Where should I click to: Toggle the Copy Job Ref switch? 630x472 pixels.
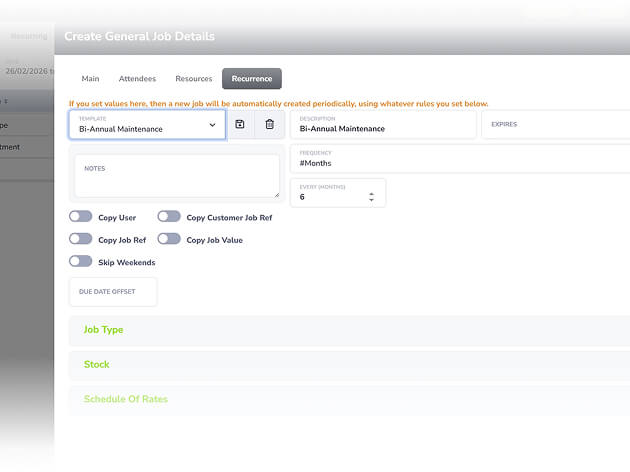[80, 239]
